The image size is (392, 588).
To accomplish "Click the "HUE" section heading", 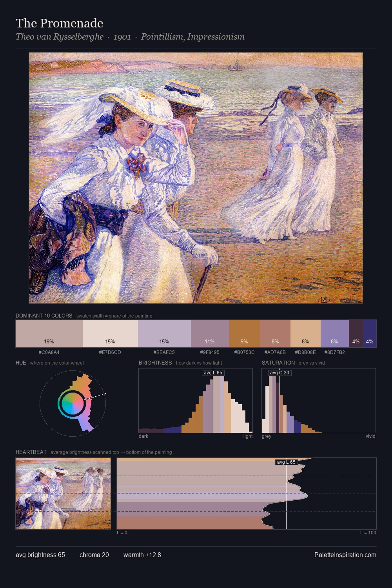I will click(x=21, y=363).
